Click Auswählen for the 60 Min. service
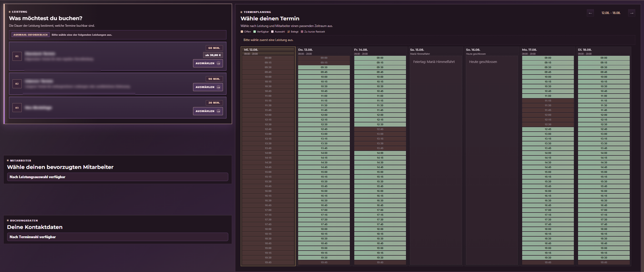This screenshot has width=644, height=272. click(x=208, y=63)
